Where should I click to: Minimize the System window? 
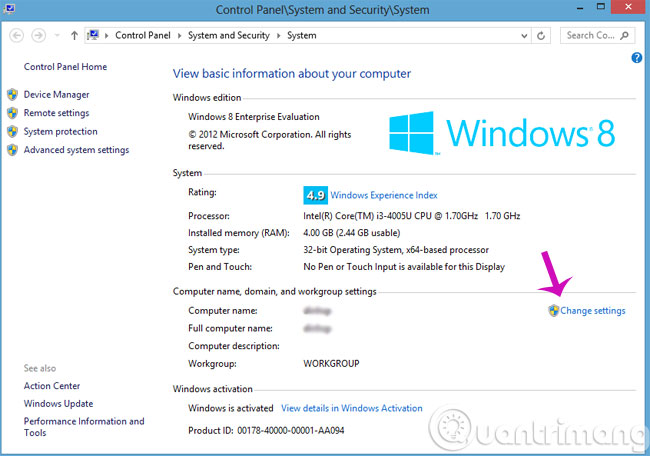click(x=580, y=9)
